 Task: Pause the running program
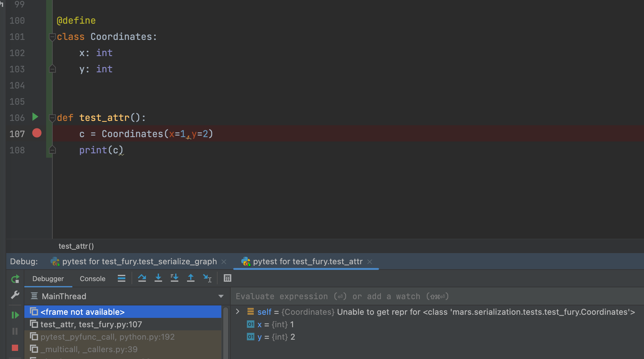tap(15, 331)
